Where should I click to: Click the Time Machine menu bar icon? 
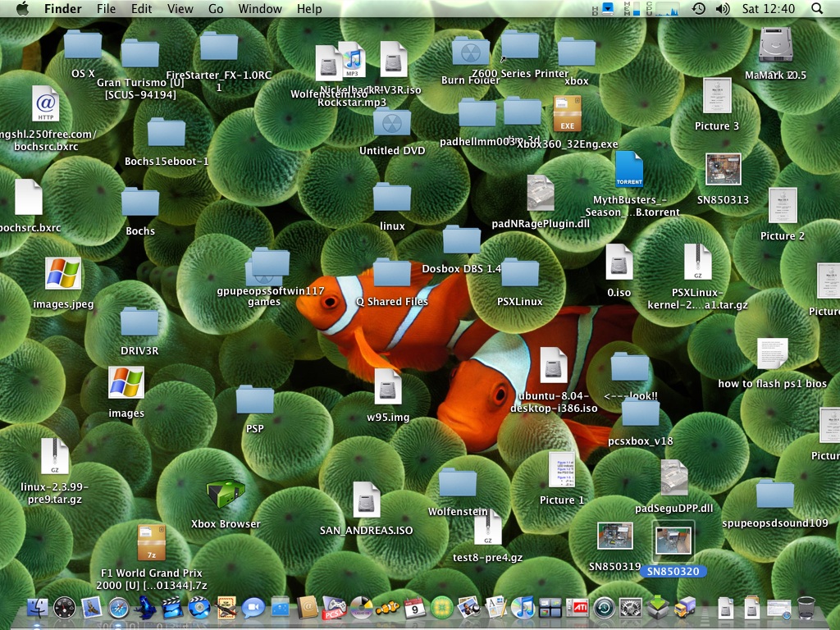pyautogui.click(x=698, y=9)
